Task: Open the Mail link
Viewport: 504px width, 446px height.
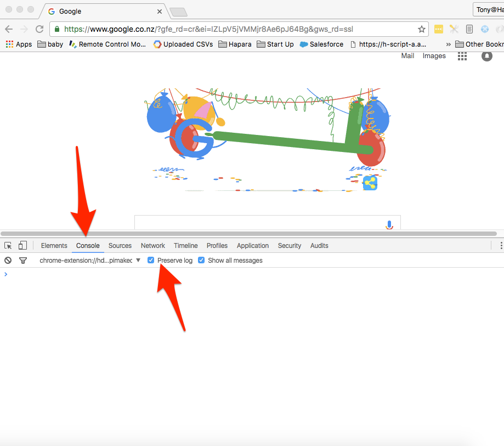Action: click(407, 56)
